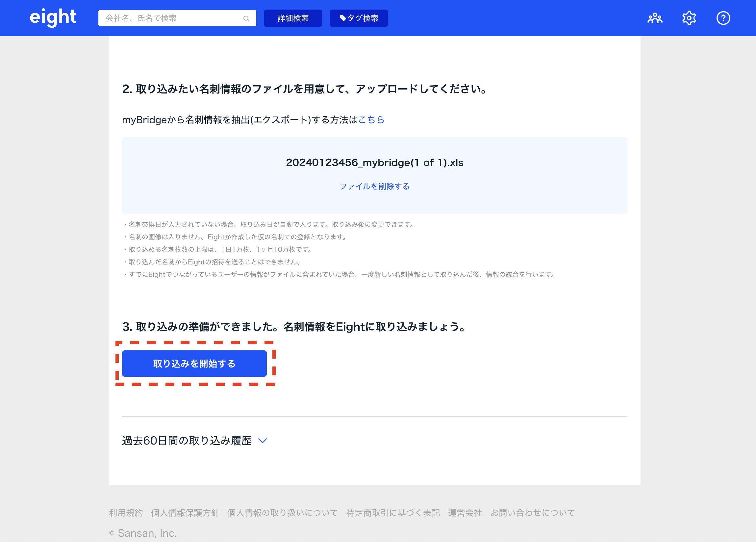Open 特定商取引に基づく表記 footer link
The height and width of the screenshot is (542, 756).
[393, 513]
